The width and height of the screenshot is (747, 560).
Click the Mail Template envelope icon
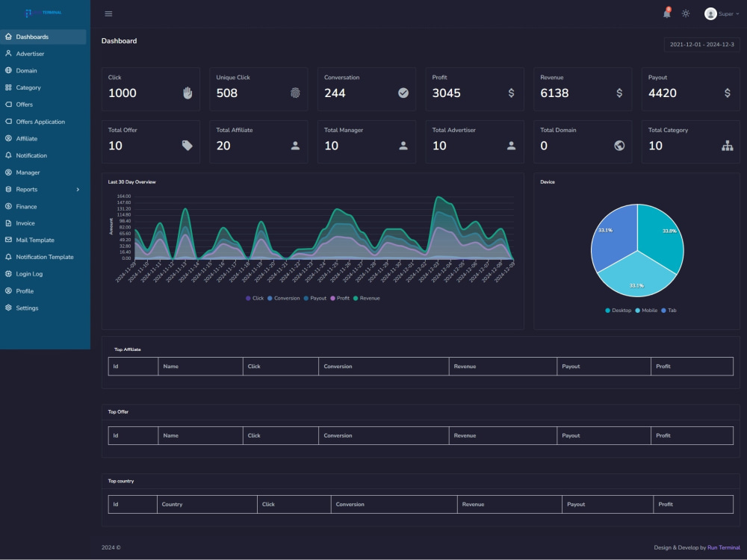[8, 240]
